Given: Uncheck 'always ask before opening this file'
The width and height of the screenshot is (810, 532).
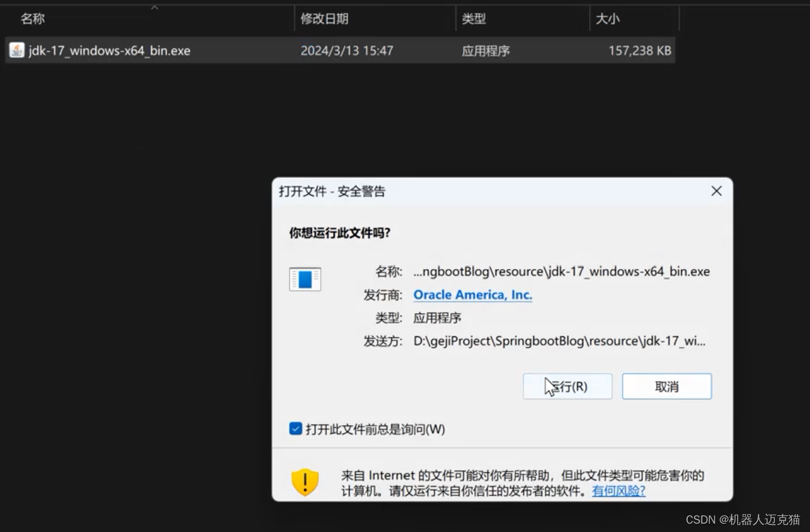Looking at the screenshot, I should (296, 429).
